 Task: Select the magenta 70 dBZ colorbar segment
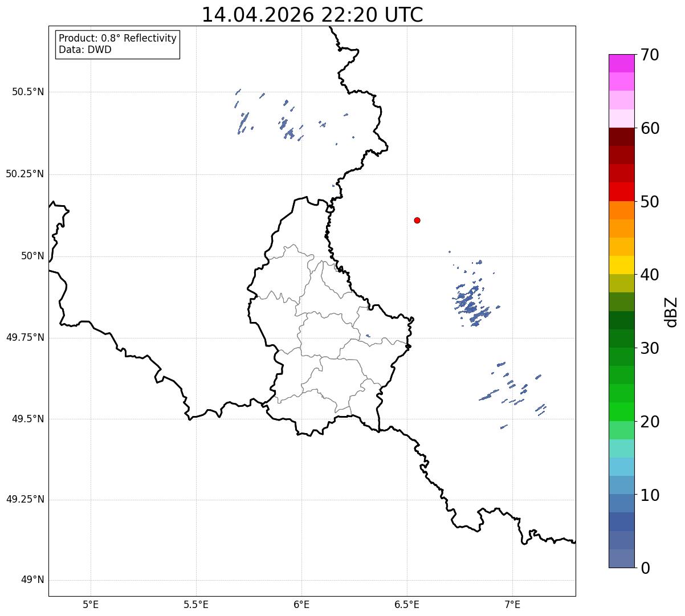[x=621, y=63]
